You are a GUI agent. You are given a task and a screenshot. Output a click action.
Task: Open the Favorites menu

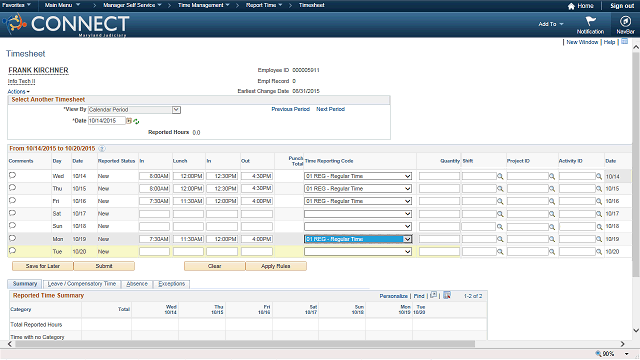[x=16, y=5]
